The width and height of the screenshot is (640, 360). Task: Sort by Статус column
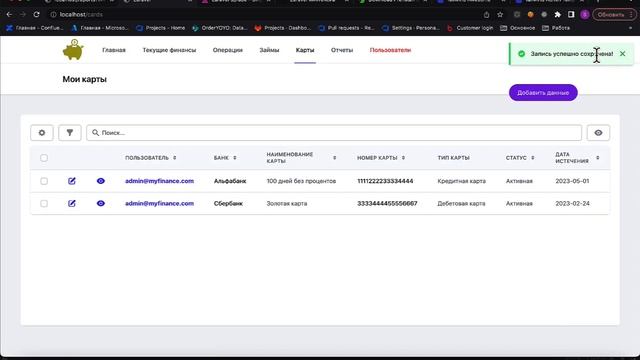coord(520,158)
